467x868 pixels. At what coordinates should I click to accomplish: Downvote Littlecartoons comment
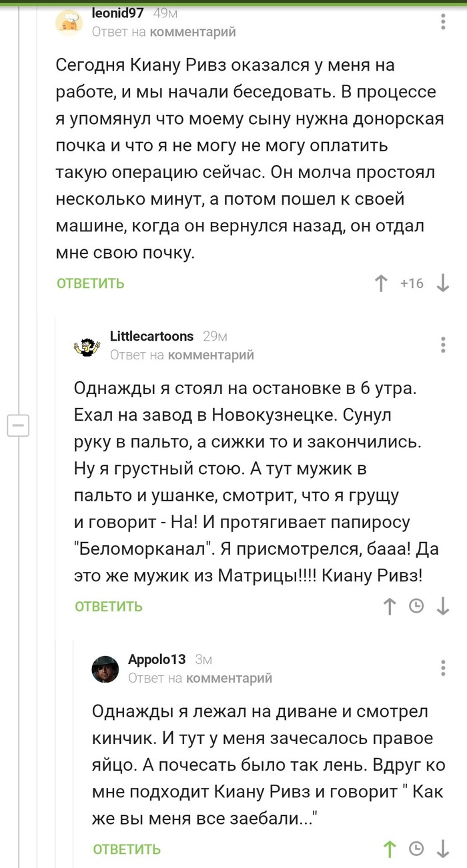tap(442, 607)
